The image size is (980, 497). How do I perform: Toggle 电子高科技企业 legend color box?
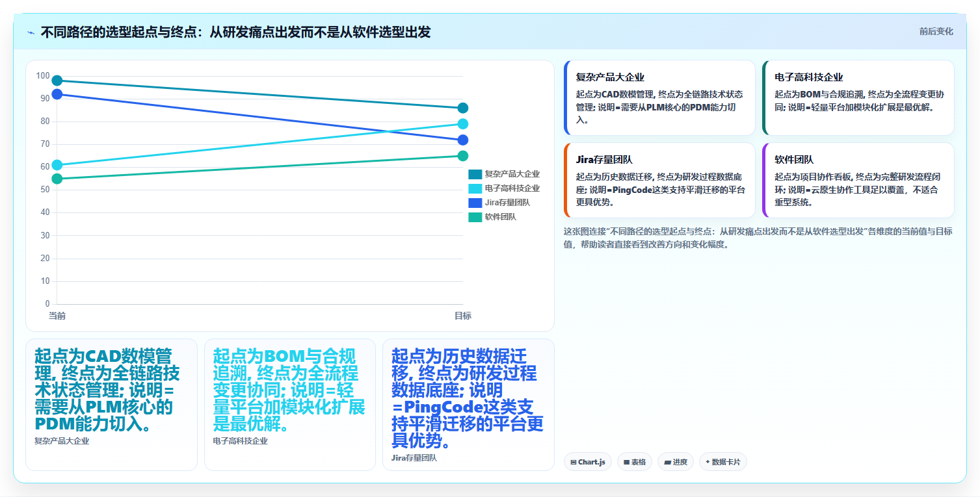click(x=475, y=188)
